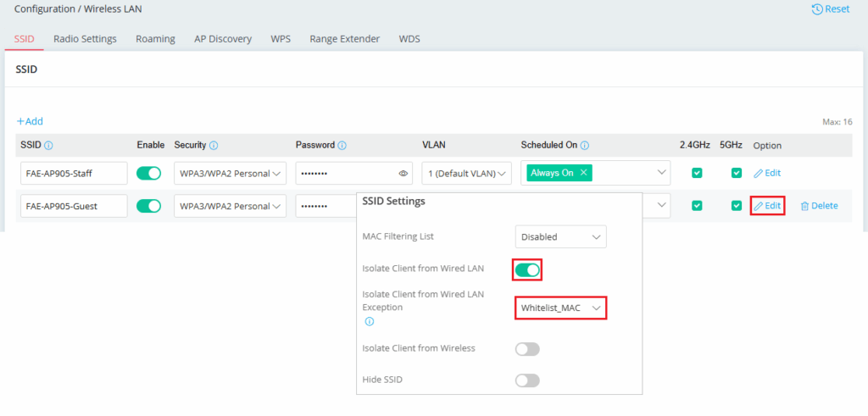This screenshot has width=868, height=416.
Task: Click the Wired LAN Exception info icon
Action: click(x=369, y=322)
